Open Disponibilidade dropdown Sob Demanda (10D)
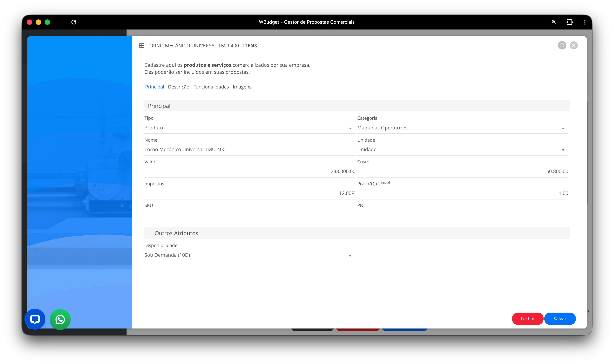 click(250, 255)
